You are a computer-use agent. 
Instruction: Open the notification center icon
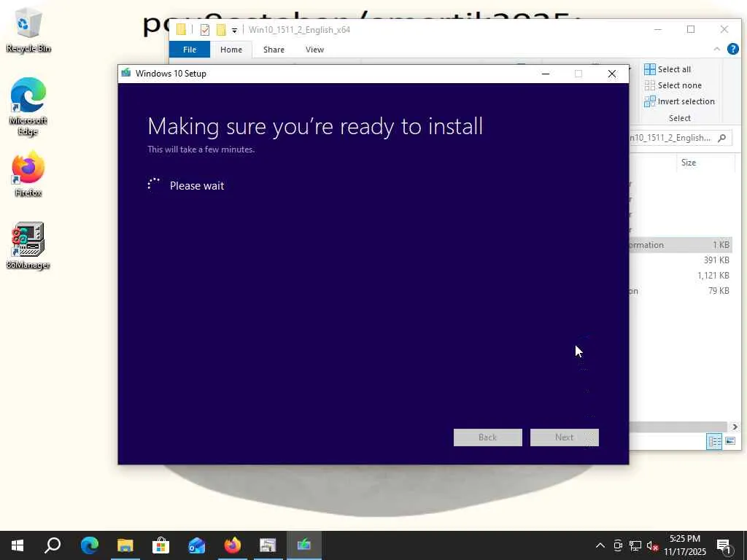(x=724, y=546)
